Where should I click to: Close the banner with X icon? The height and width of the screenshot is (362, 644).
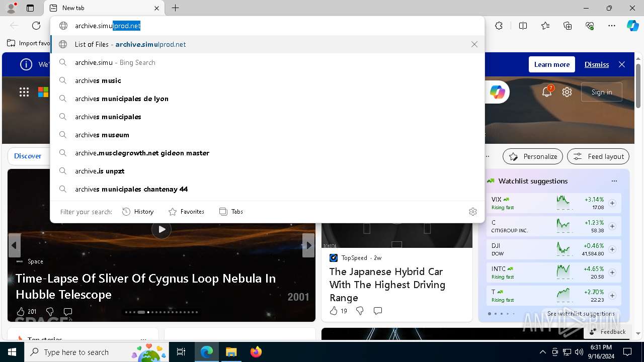pyautogui.click(x=622, y=64)
